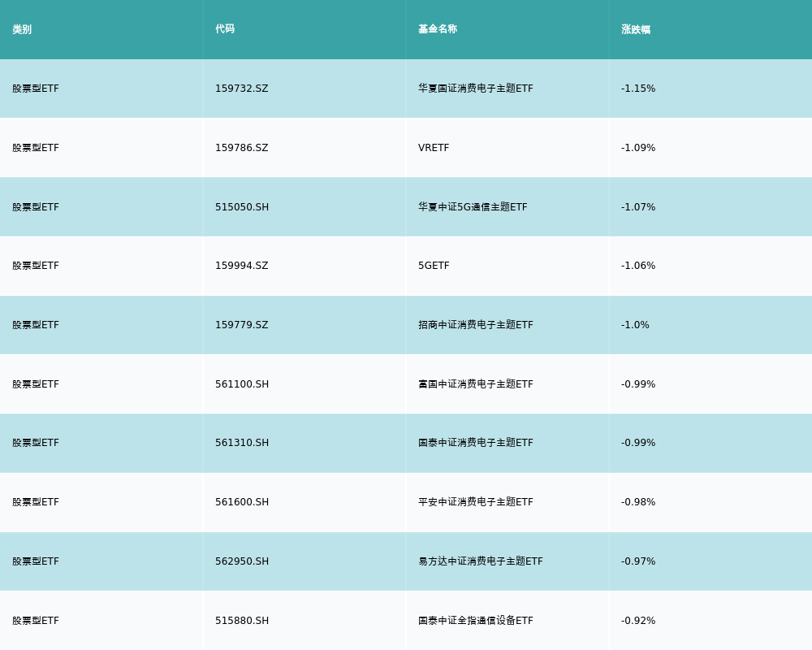Select fund code 515880.SH
The width and height of the screenshot is (812, 650).
pos(242,621)
